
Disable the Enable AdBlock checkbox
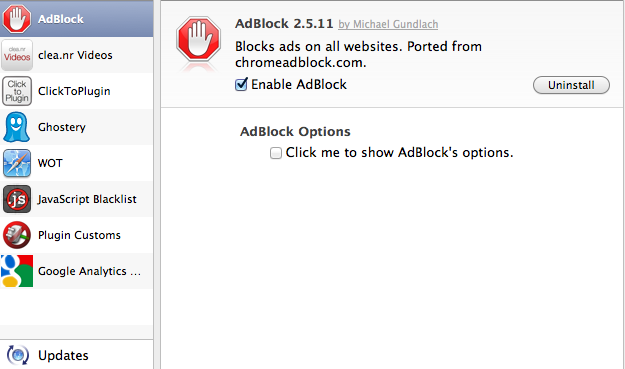pyautogui.click(x=241, y=84)
